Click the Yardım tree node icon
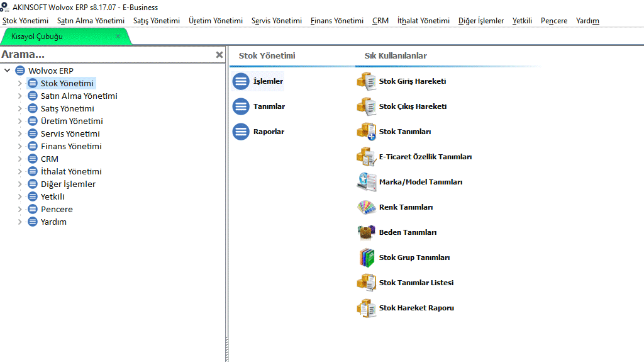 33,222
